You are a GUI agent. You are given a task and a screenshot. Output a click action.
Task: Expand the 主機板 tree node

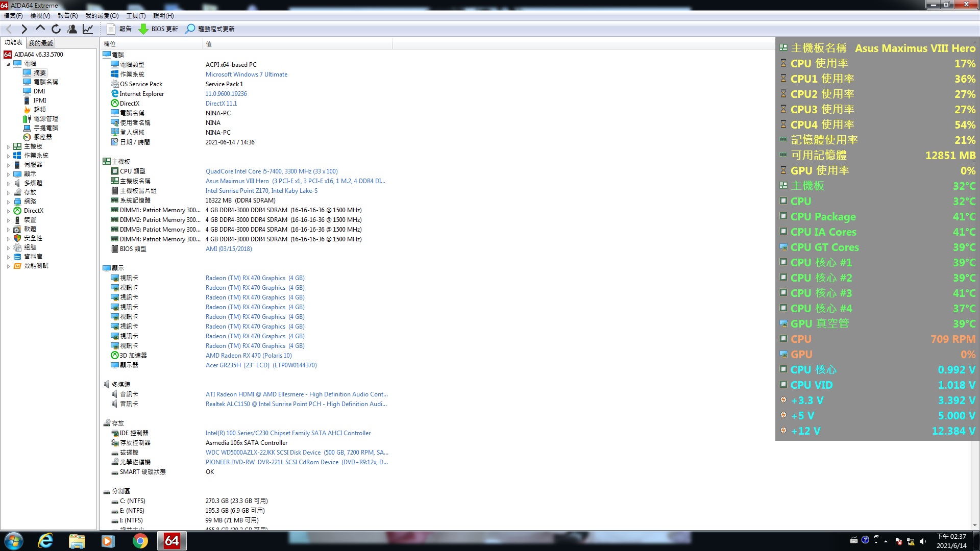(x=8, y=147)
